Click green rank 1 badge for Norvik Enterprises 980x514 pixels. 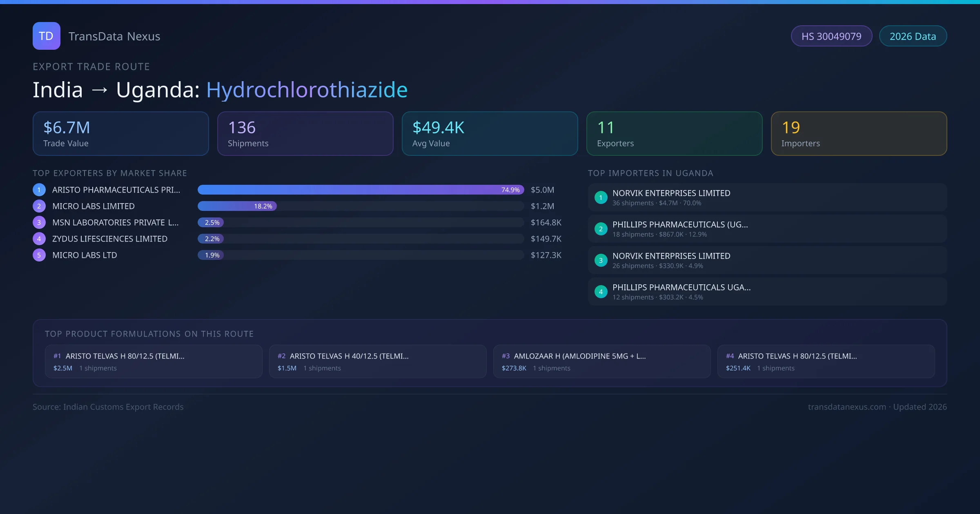[601, 197]
